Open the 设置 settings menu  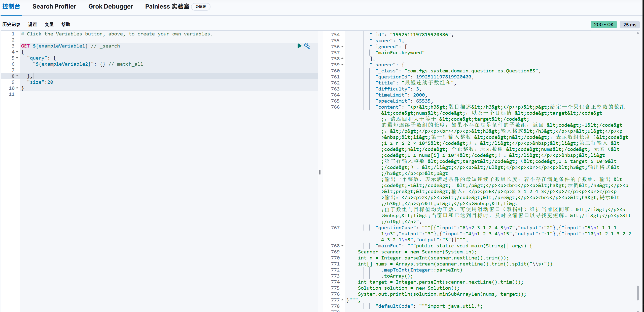(x=32, y=24)
